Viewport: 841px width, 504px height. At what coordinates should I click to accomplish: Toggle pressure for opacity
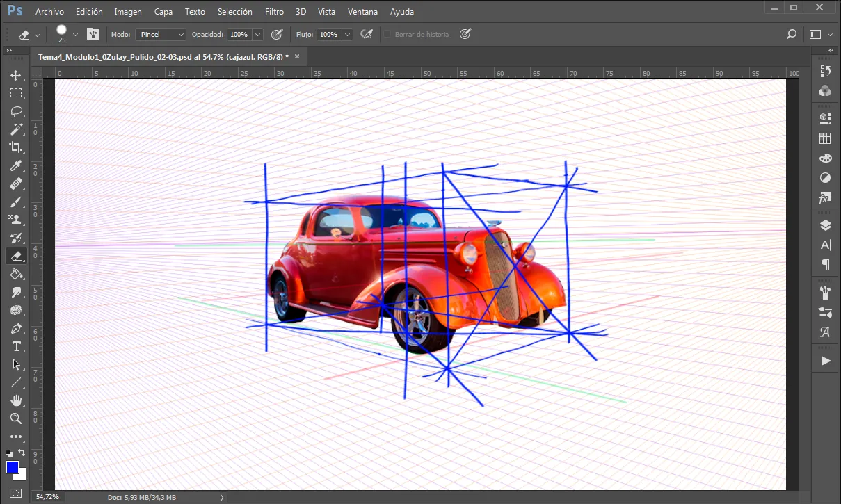pyautogui.click(x=276, y=34)
